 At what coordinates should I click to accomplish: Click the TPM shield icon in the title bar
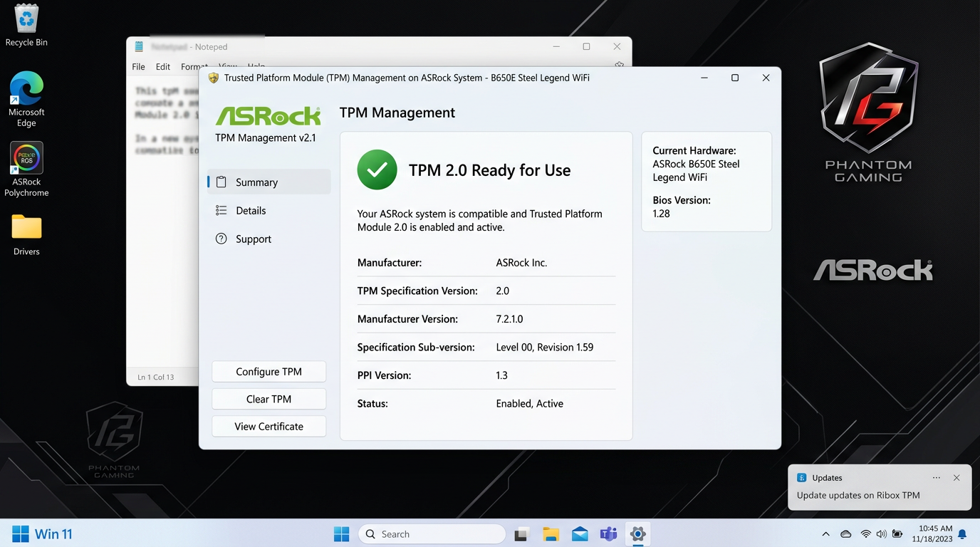(x=213, y=78)
